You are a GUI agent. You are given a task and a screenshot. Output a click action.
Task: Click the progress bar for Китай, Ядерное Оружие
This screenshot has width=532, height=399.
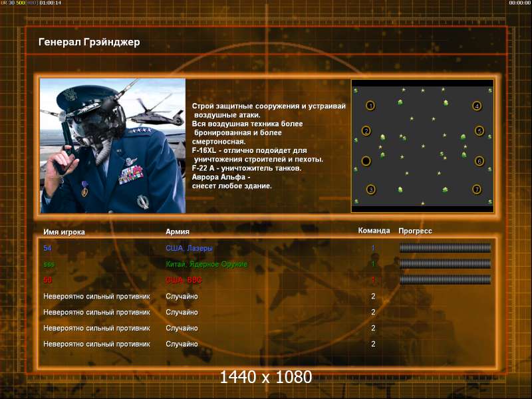click(x=445, y=264)
